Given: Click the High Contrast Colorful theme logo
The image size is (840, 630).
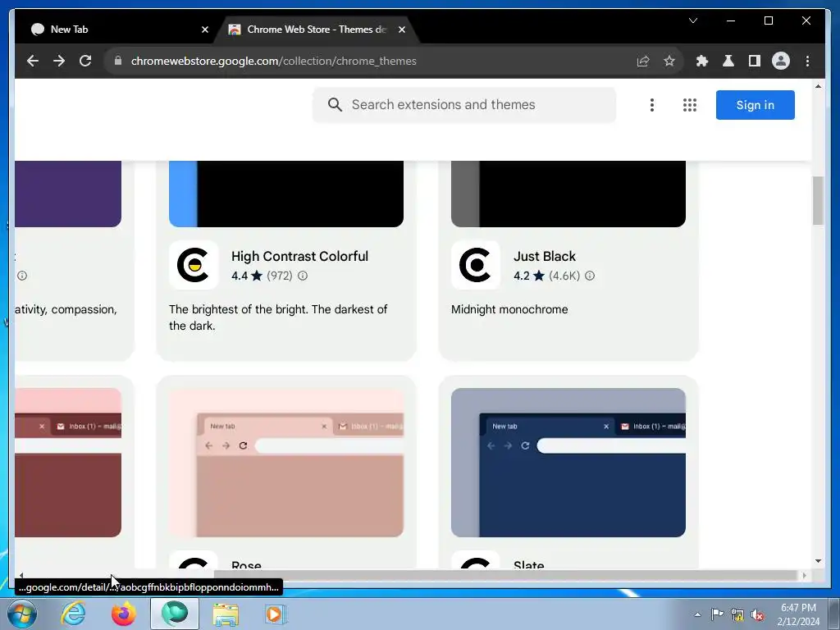Looking at the screenshot, I should click(194, 265).
